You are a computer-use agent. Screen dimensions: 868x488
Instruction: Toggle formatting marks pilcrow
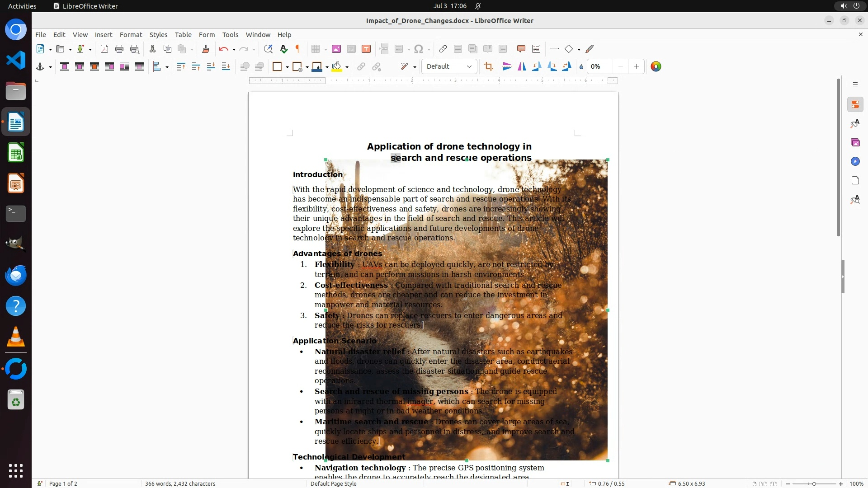tap(298, 49)
